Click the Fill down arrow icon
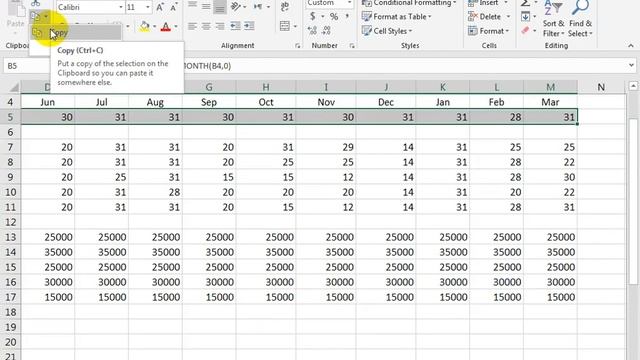Screen dimensions: 640x360 (x=525, y=17)
